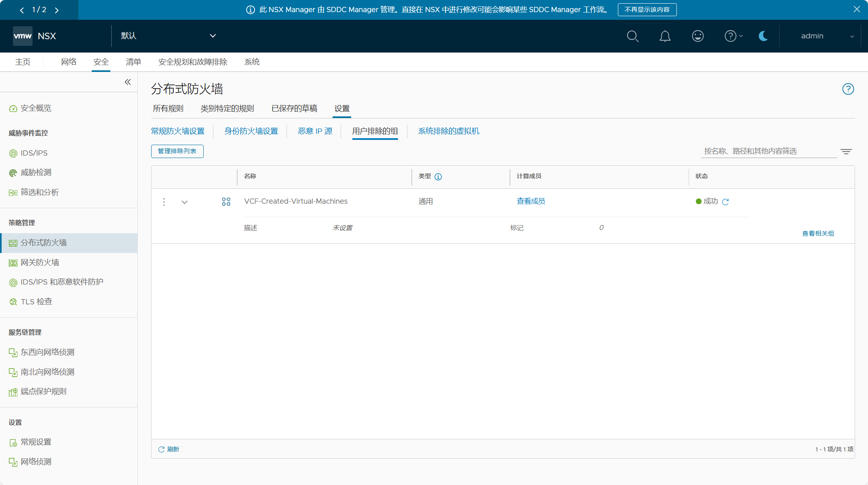
Task: Click the name and path filter input field
Action: [768, 151]
